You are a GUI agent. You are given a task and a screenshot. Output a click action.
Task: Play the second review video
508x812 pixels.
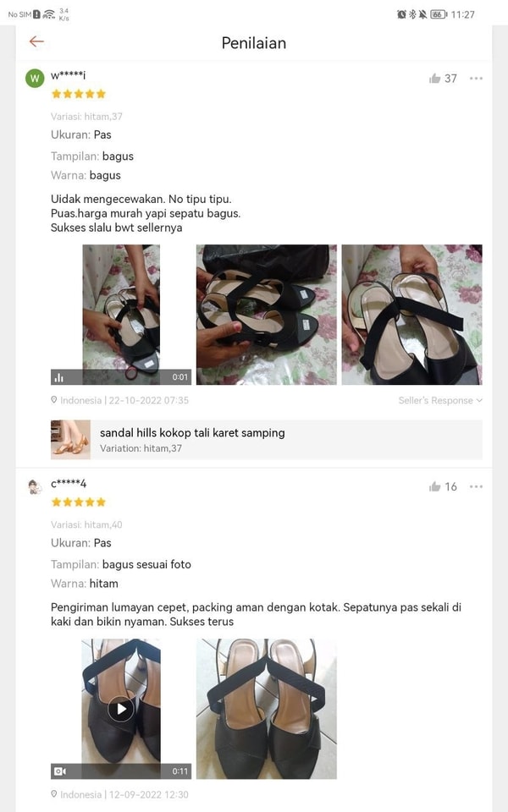[121, 709]
